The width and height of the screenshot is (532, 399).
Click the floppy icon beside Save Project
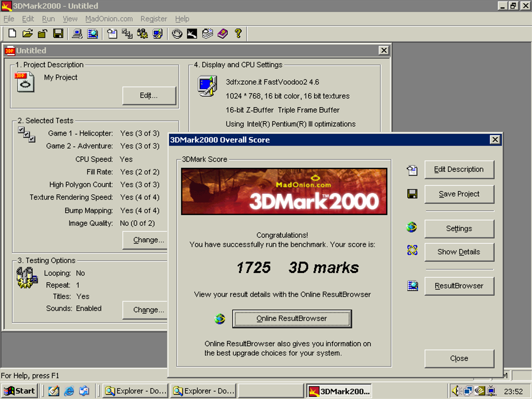[x=412, y=194]
